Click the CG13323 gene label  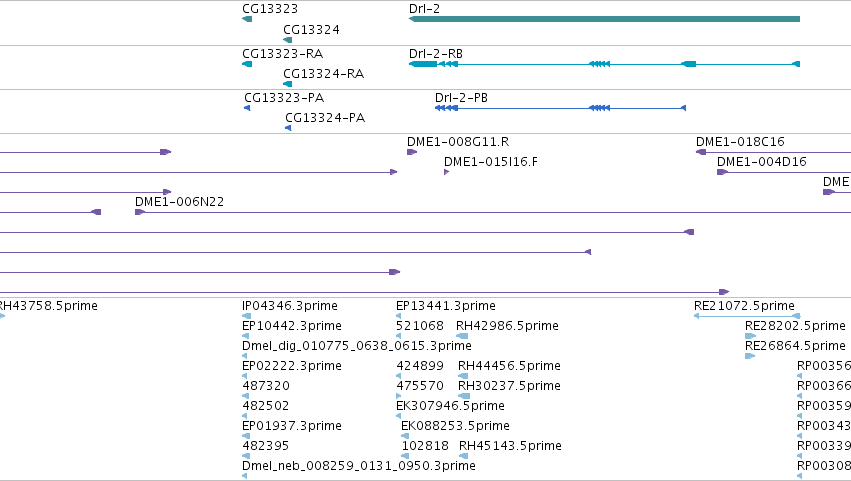(270, 9)
